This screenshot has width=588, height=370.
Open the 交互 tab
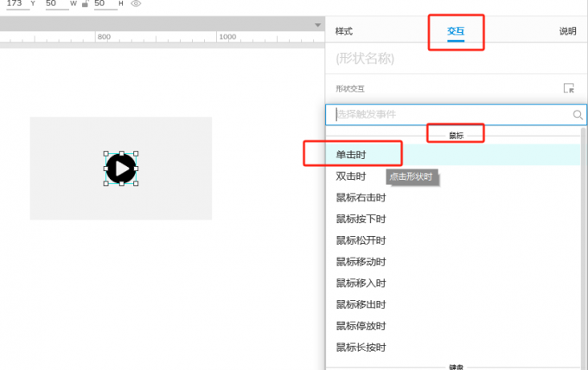[456, 31]
